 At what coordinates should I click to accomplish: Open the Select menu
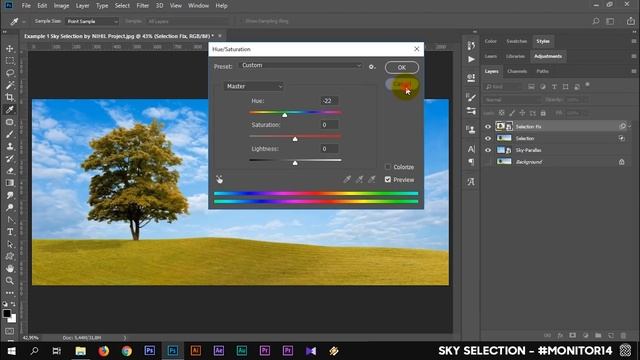tap(122, 6)
